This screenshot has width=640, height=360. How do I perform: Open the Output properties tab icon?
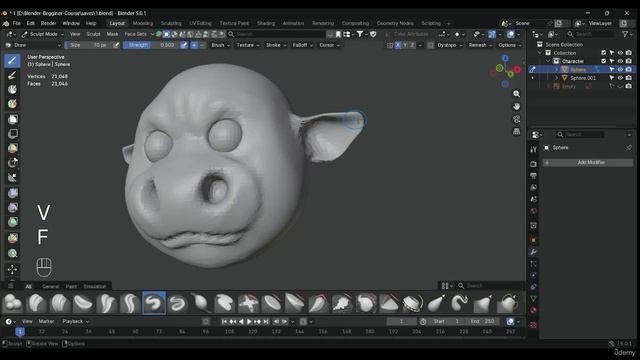coord(533,176)
